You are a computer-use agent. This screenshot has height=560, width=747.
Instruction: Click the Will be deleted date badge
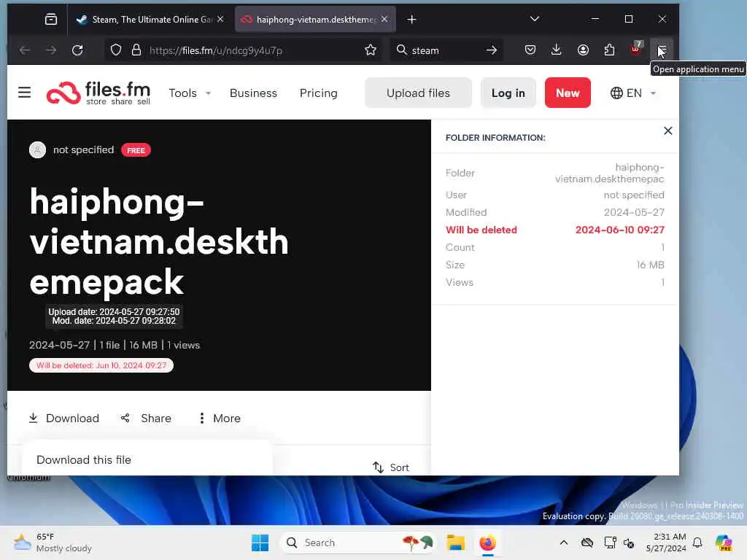pos(101,365)
